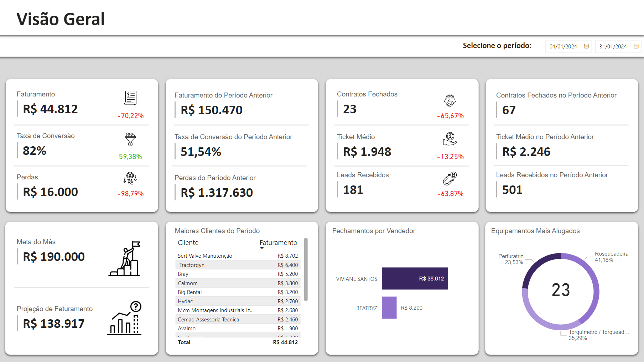
Task: Sort the table by Cliente column
Action: 188,242
